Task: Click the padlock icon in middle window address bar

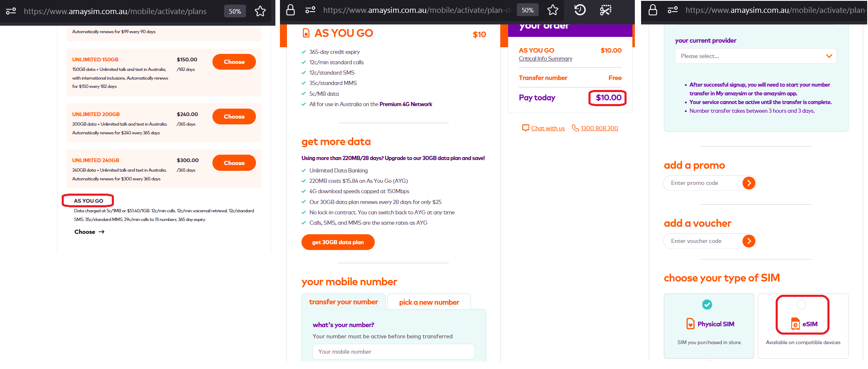Action: click(x=291, y=10)
